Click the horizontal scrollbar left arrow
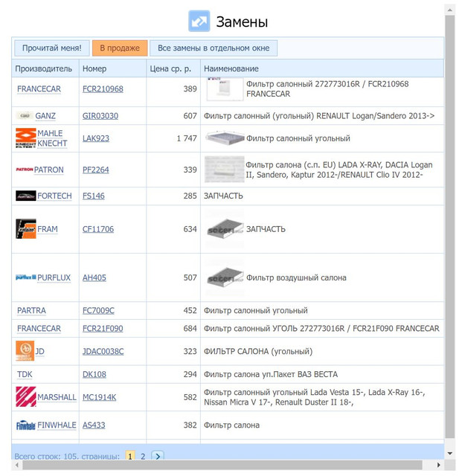This screenshot has height=476, width=462. coord(16,465)
